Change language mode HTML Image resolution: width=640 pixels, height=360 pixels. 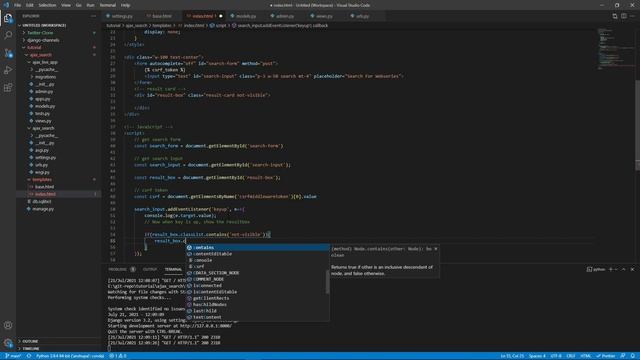click(586, 356)
